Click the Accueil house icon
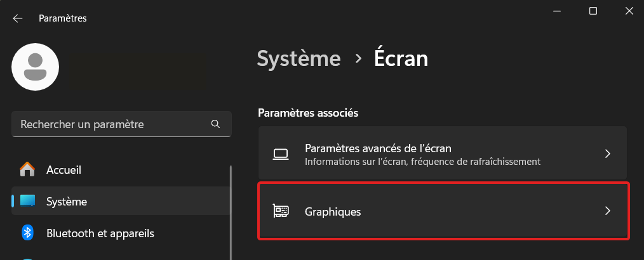This screenshot has height=260, width=644. (27, 169)
